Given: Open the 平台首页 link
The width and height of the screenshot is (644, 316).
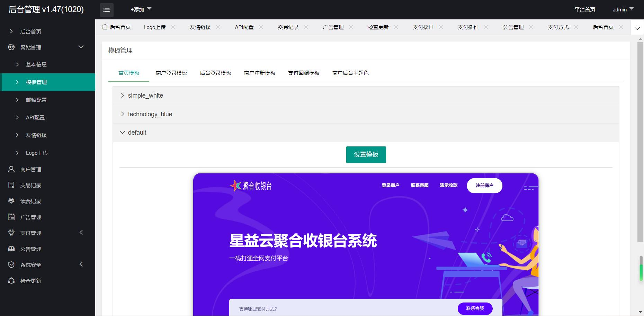Looking at the screenshot, I should (585, 10).
